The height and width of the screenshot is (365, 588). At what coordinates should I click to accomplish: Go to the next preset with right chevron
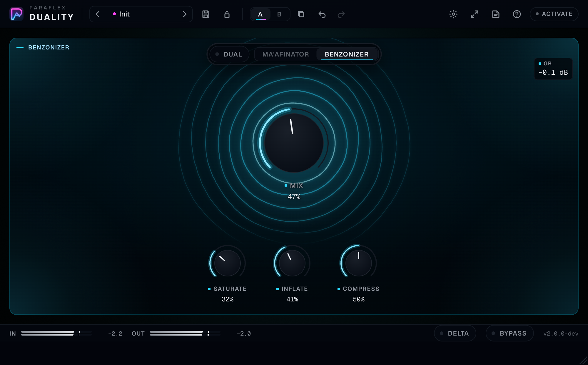pos(185,14)
